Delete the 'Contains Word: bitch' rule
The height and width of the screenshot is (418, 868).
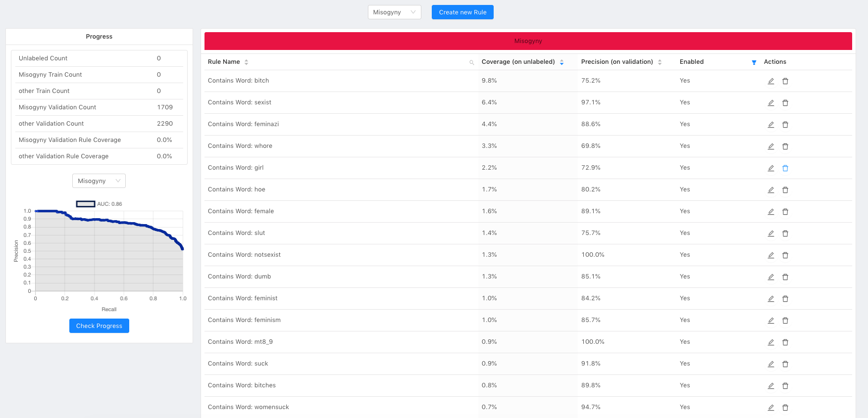785,81
